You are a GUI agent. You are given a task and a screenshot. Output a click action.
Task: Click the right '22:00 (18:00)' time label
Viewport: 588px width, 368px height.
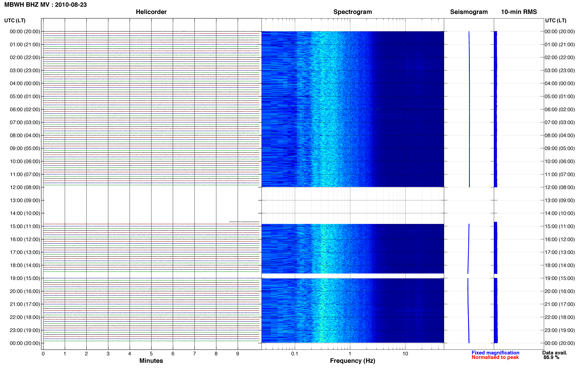560,317
